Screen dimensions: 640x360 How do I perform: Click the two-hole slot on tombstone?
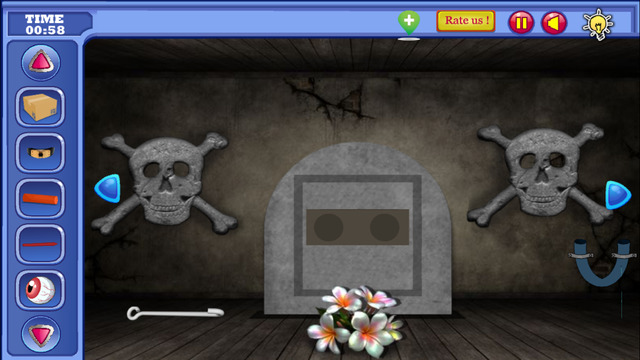358,227
